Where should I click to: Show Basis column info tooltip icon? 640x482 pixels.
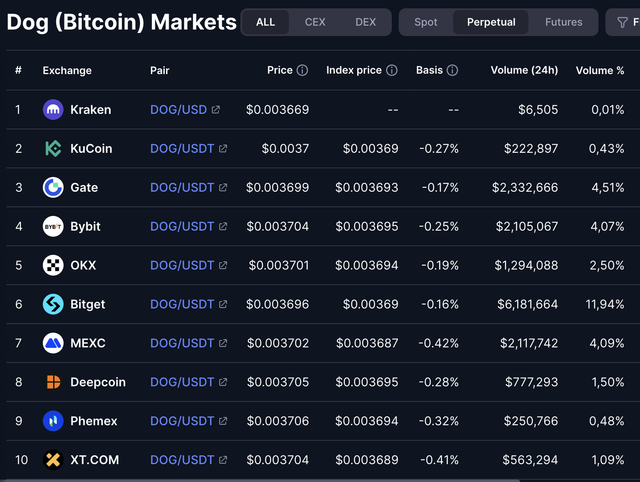coord(452,70)
